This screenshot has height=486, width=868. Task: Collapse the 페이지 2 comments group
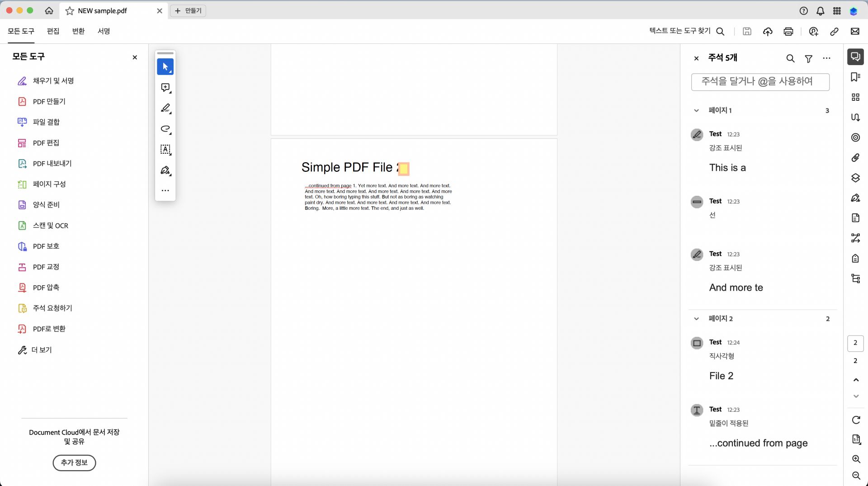tap(696, 319)
